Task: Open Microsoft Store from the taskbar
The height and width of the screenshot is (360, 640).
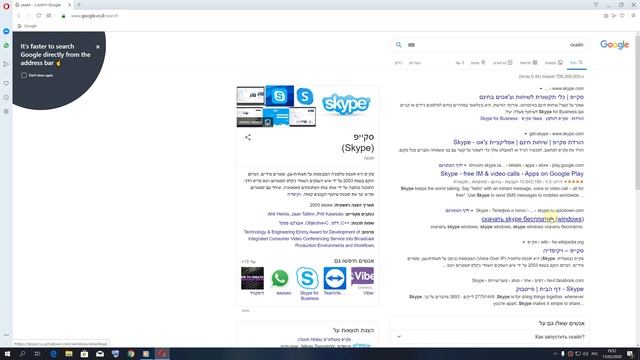Action: pyautogui.click(x=84, y=354)
